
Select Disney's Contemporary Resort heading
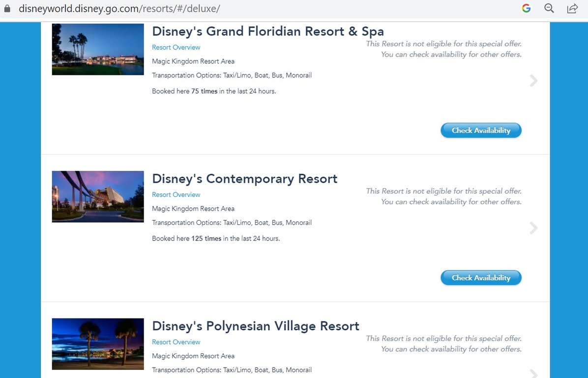coord(244,179)
